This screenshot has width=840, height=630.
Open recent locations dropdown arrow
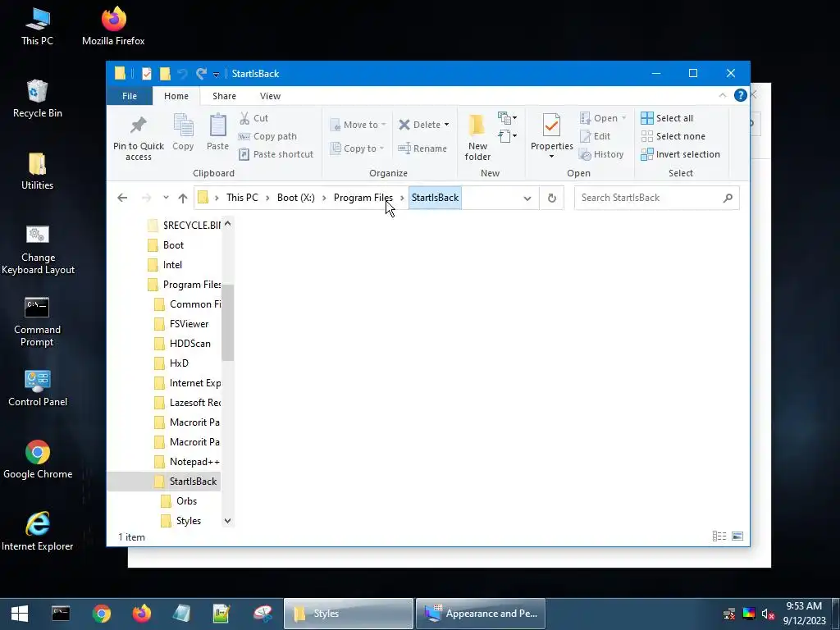pyautogui.click(x=166, y=198)
